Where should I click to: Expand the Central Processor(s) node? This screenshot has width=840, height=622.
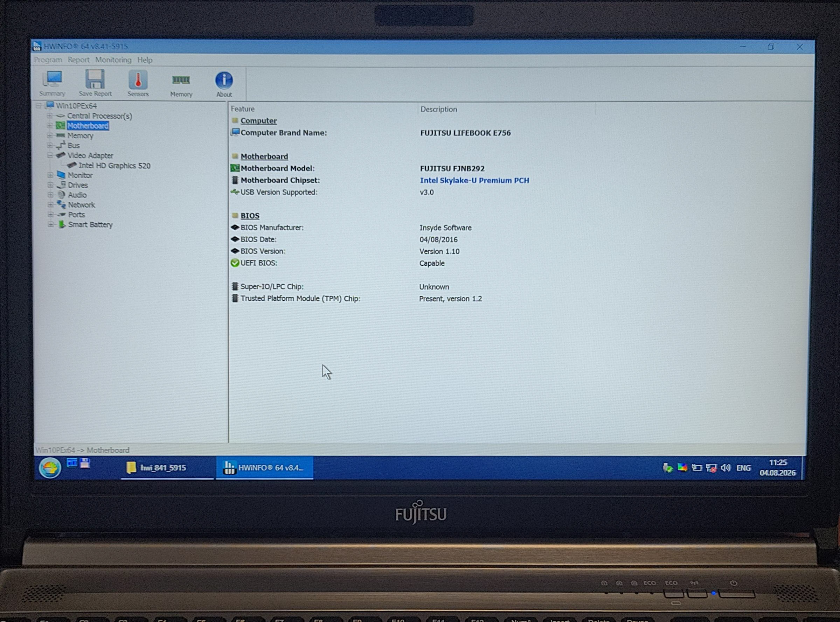49,116
